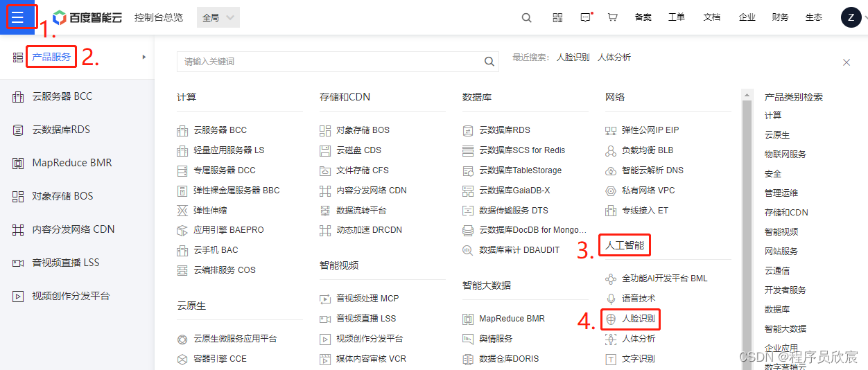Jump to 物联网服务 in category index
The image size is (868, 370).
[785, 155]
